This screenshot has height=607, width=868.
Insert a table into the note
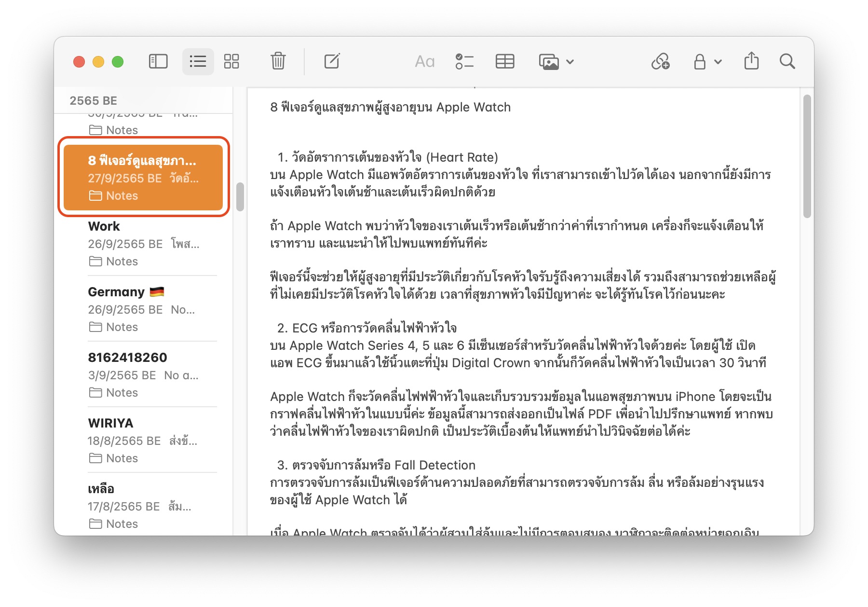tap(505, 61)
